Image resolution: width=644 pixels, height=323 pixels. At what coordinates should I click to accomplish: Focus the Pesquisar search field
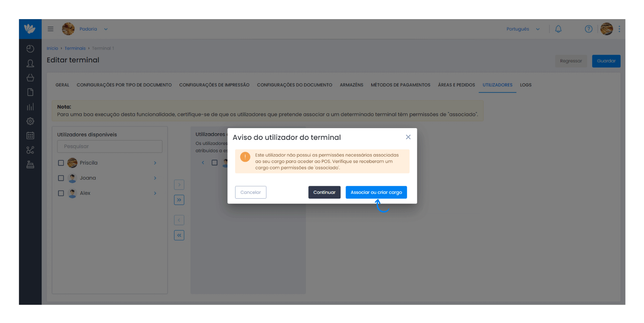pos(110,147)
